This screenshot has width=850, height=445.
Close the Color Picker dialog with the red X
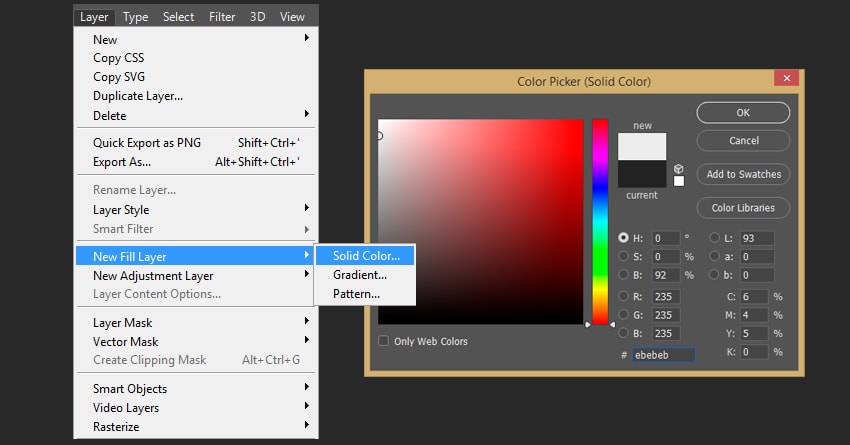click(787, 78)
